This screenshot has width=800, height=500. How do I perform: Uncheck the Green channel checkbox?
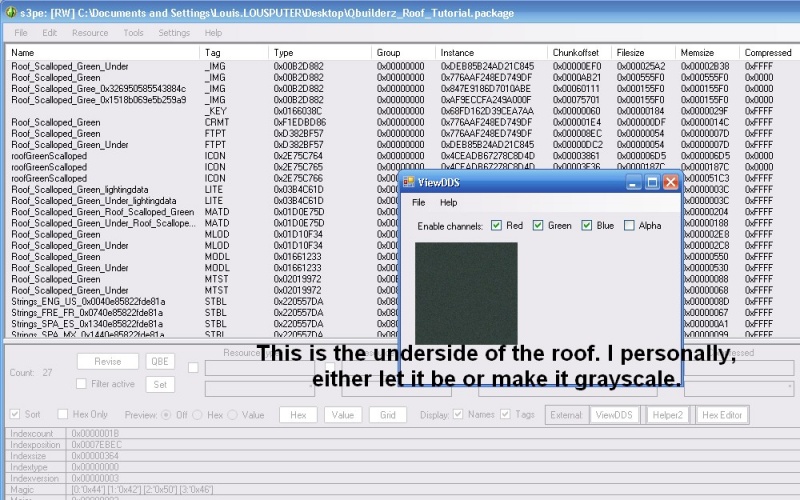538,226
